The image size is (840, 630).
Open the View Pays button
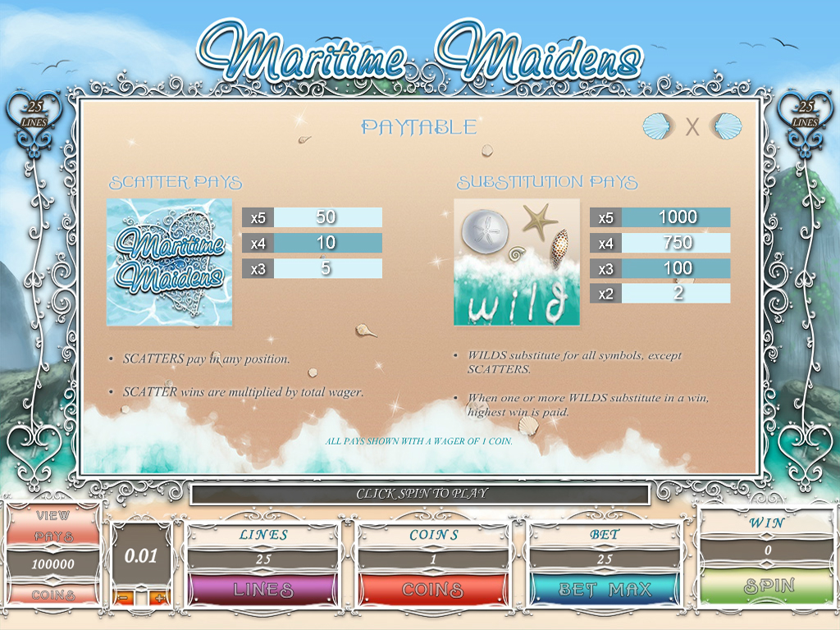pos(53,525)
